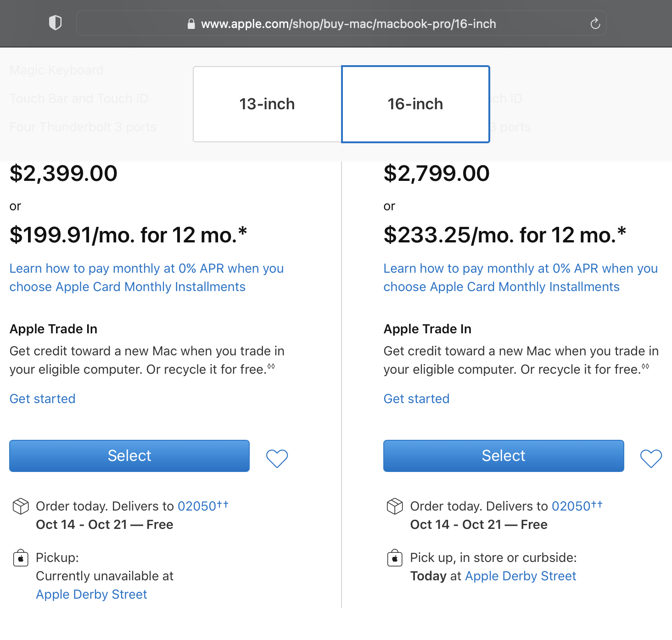Click 'Currently unavailable at' pickup text
The height and width of the screenshot is (640, 672).
pos(105,576)
